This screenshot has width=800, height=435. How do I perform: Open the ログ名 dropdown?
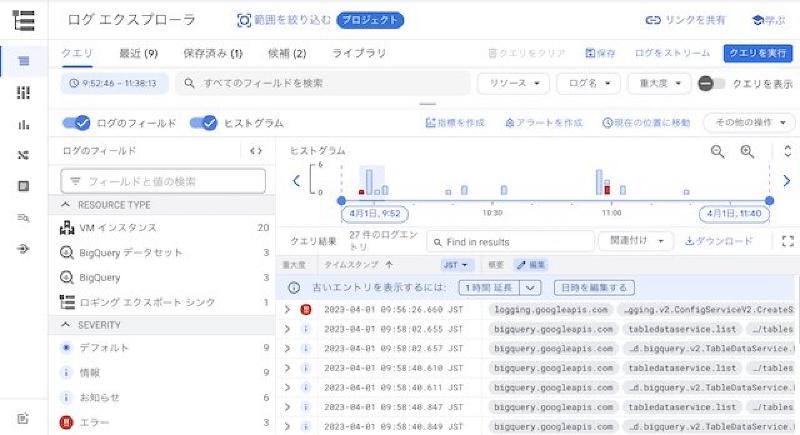click(589, 83)
